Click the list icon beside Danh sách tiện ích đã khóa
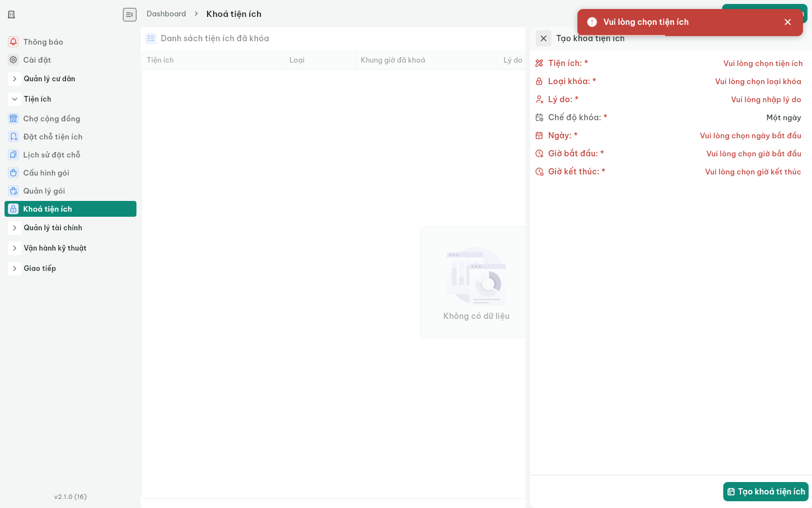The width and height of the screenshot is (812, 508). pos(151,38)
